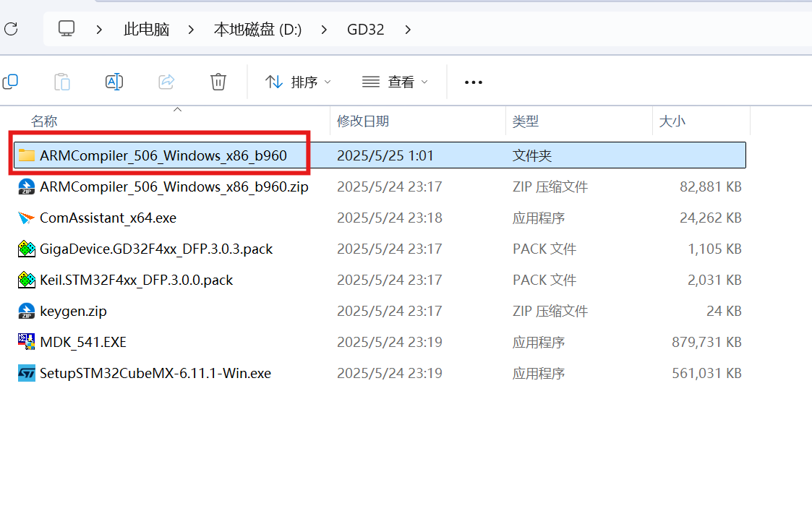Click the ARMCompiler zip file icon
Image resolution: width=812 pixels, height=506 pixels.
click(x=27, y=186)
